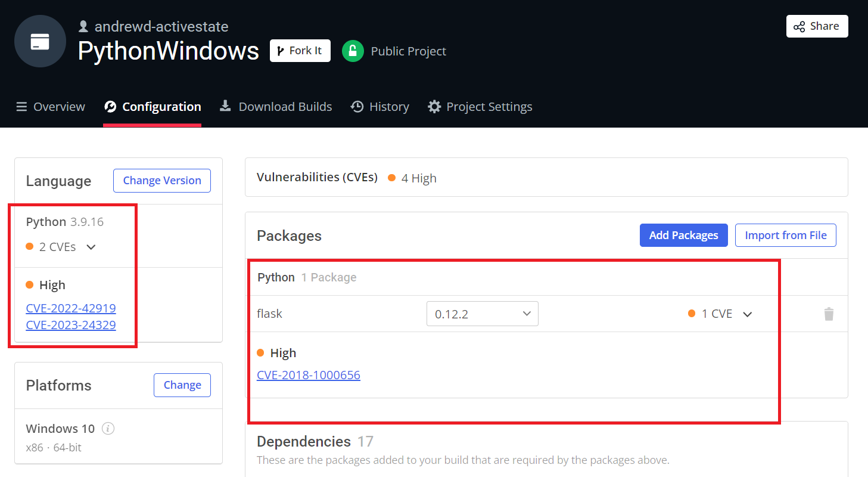
Task: Click the PythonWindows project title
Action: (x=169, y=51)
